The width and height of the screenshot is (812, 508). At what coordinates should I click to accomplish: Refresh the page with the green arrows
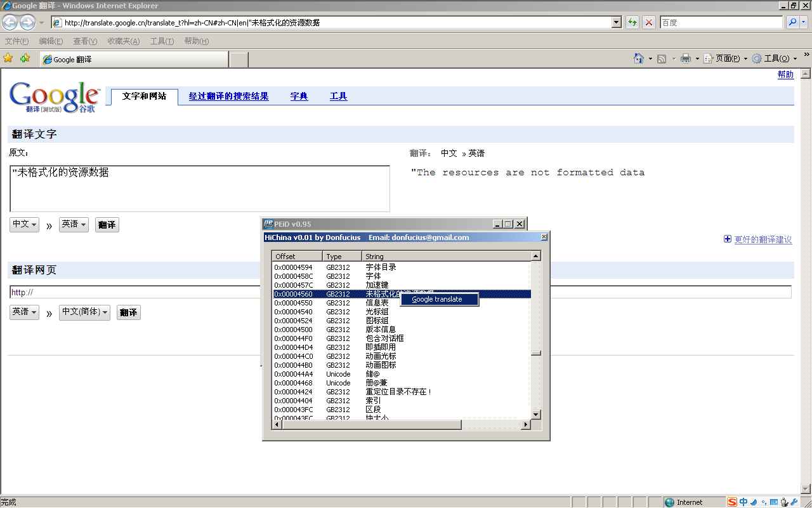tap(632, 22)
